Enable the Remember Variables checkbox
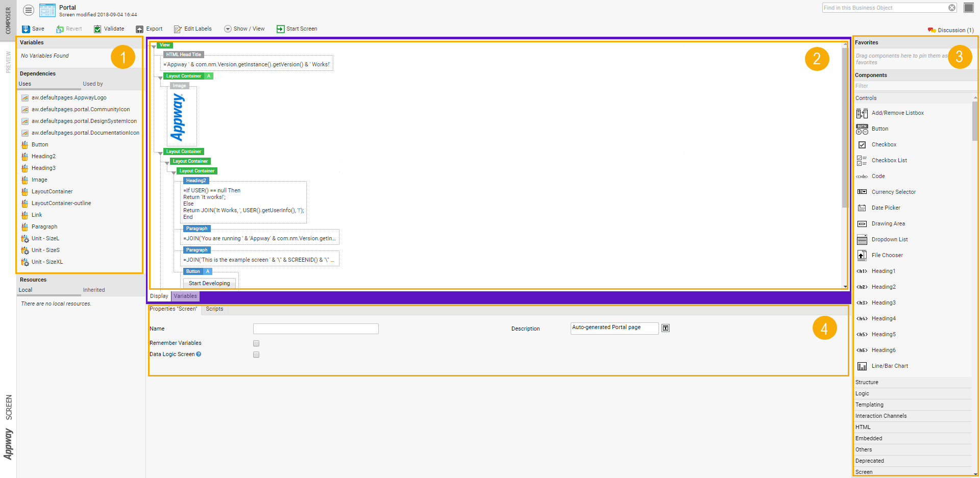 pyautogui.click(x=256, y=343)
